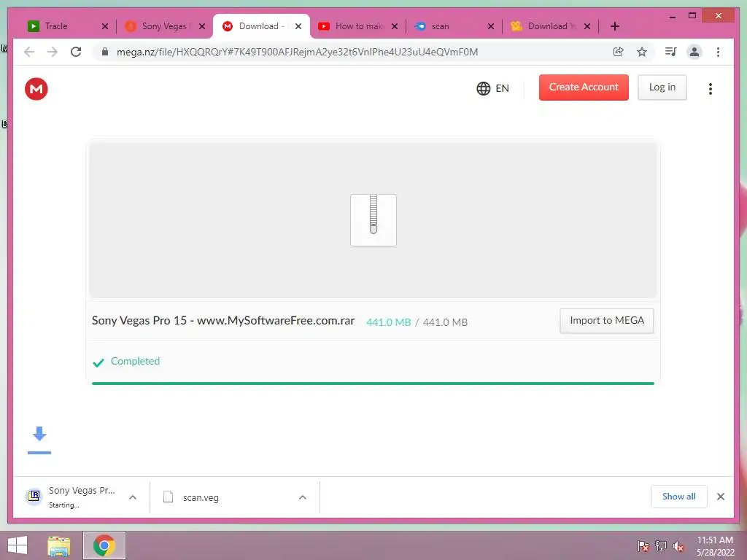Click the muted volume tray icon
This screenshot has height=560, width=747.
678,545
